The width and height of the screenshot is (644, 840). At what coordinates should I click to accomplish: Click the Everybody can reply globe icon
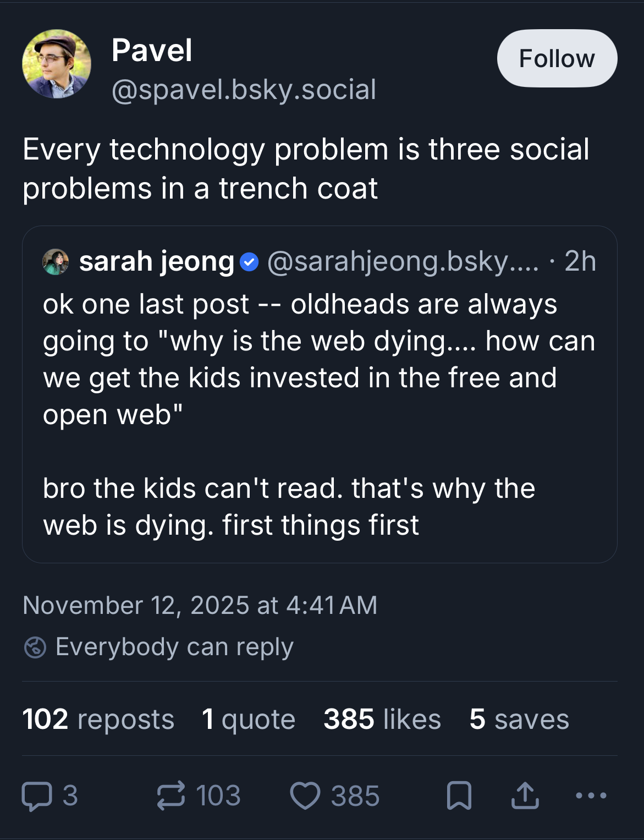tap(35, 647)
